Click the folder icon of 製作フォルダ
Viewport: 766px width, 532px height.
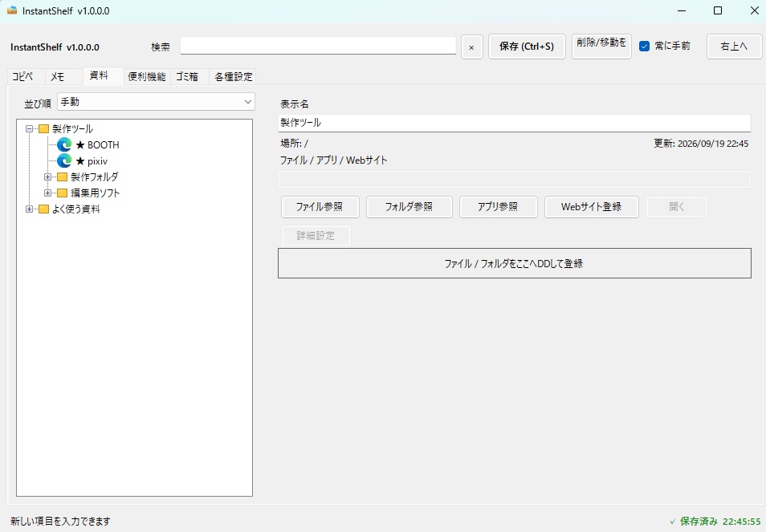pos(62,177)
